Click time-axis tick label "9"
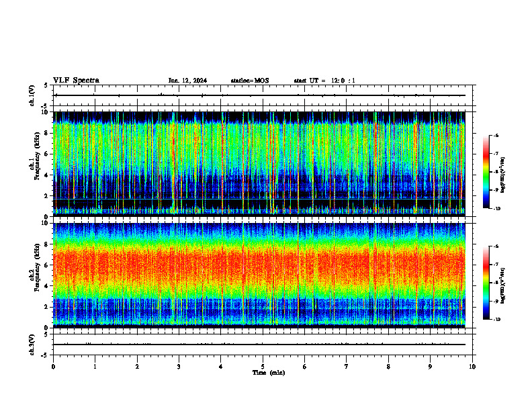This screenshot has height=411, width=532. click(x=430, y=367)
